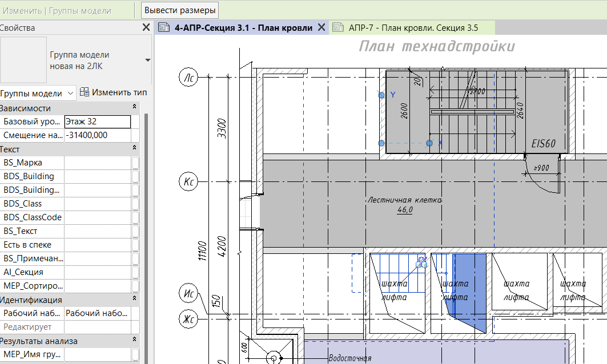Click the BS_Марка value cell

pyautogui.click(x=98, y=163)
